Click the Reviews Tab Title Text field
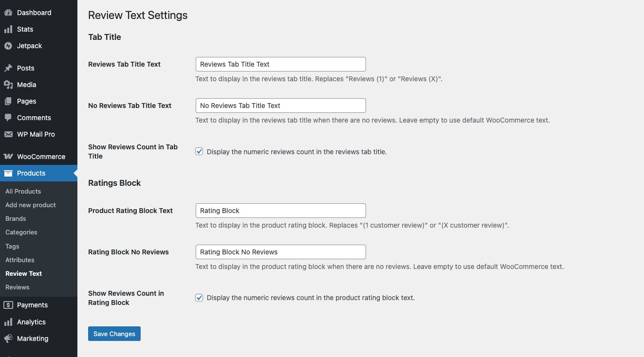644x357 pixels. click(280, 64)
